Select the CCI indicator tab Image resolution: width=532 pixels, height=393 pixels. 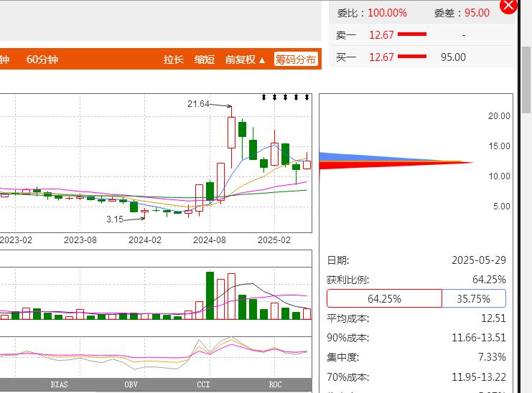click(x=203, y=384)
